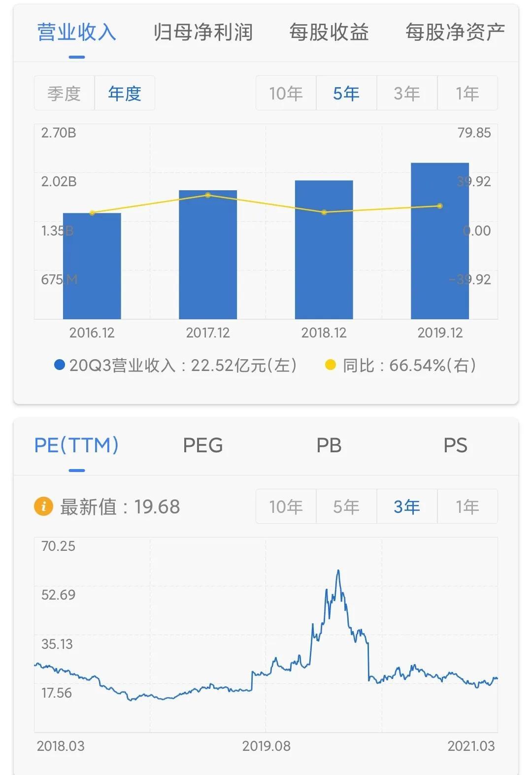
Task: Tap the 2019.12 revenue bar
Action: coord(440,241)
